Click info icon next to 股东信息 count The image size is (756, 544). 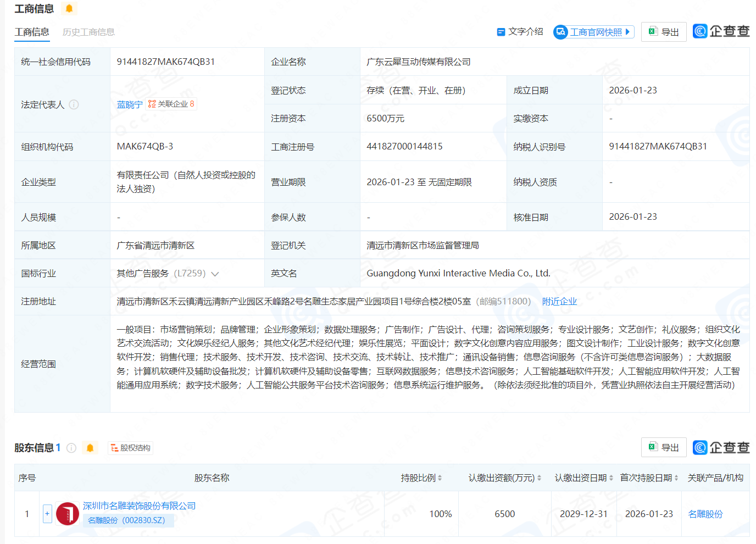click(71, 448)
